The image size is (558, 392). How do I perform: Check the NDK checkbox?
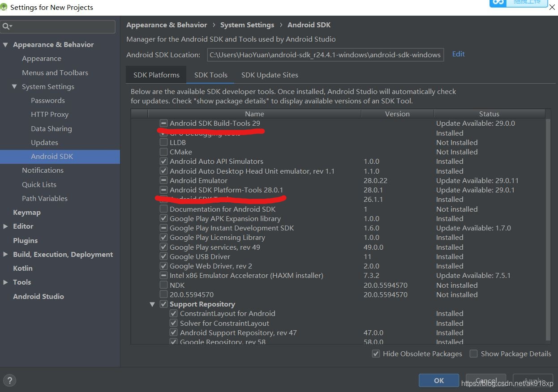click(x=164, y=285)
